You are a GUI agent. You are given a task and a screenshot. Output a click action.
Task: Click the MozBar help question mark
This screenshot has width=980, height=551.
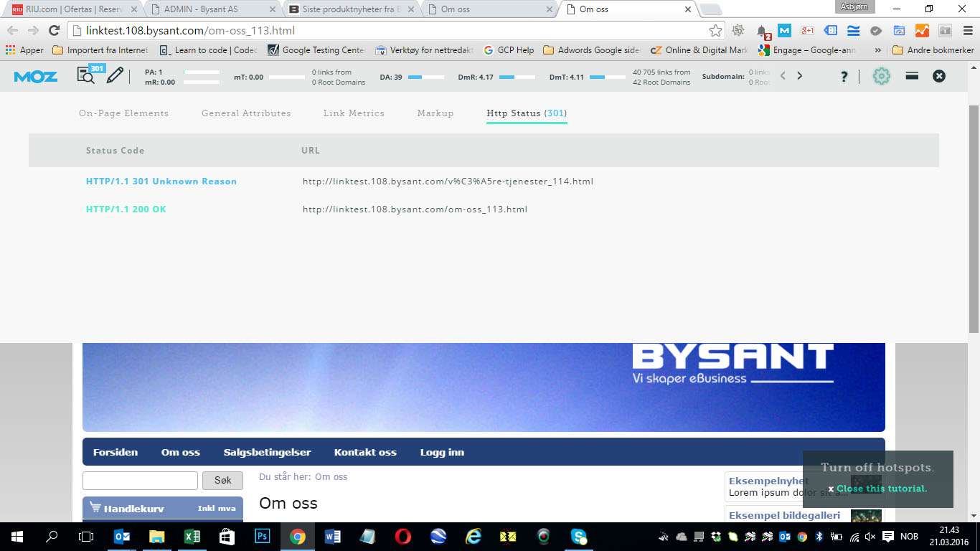click(844, 76)
